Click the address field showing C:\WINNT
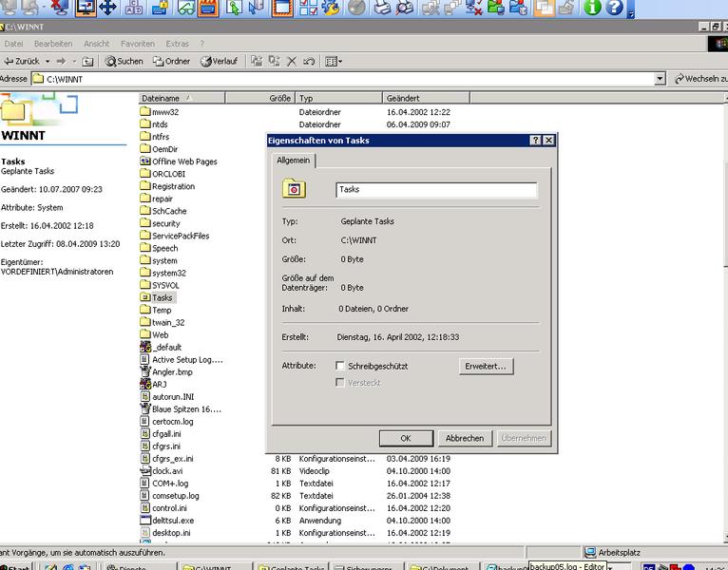Viewport: 728px width, 570px height. click(x=344, y=79)
